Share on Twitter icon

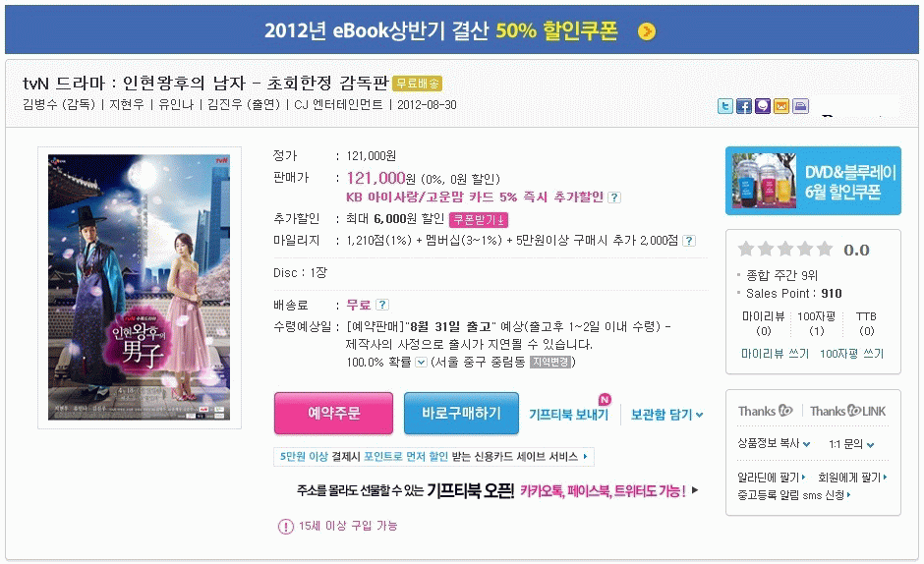(x=725, y=106)
